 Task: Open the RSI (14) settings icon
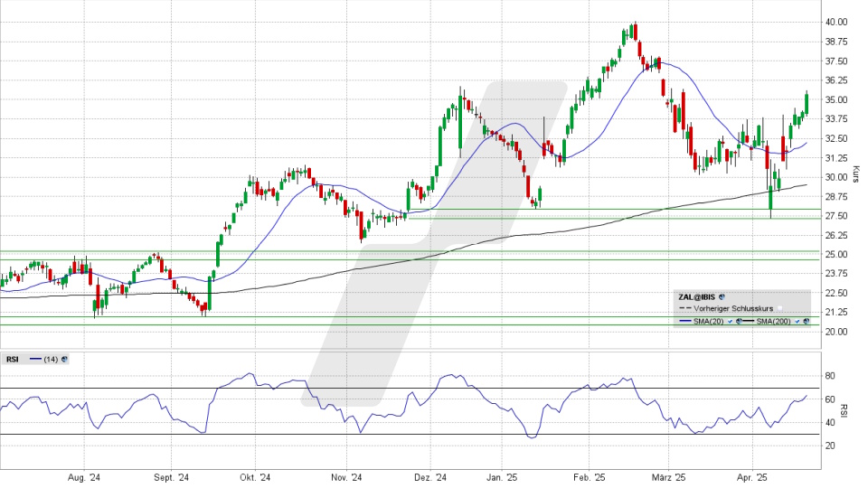coord(64,359)
